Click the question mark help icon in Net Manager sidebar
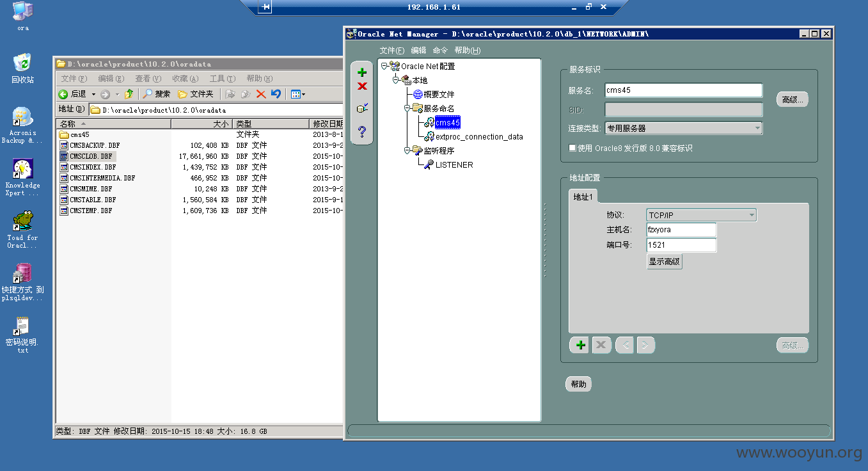 coord(362,132)
